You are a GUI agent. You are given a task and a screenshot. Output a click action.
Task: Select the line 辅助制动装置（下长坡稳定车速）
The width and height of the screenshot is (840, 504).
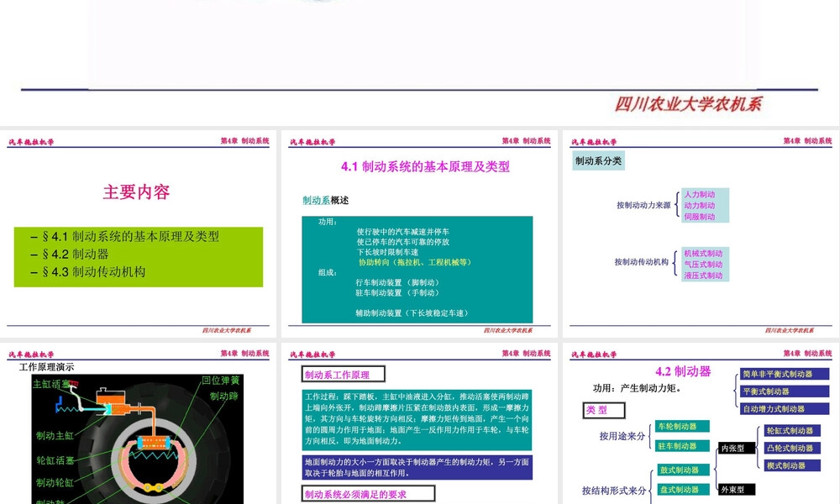(x=413, y=313)
